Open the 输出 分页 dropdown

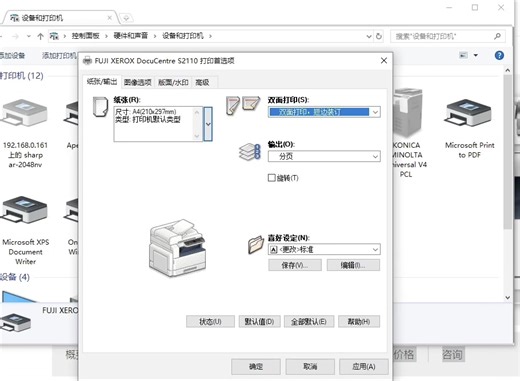click(324, 156)
